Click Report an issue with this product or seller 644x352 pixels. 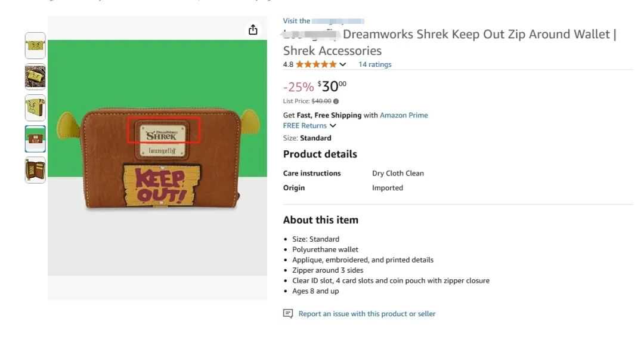[x=367, y=314]
